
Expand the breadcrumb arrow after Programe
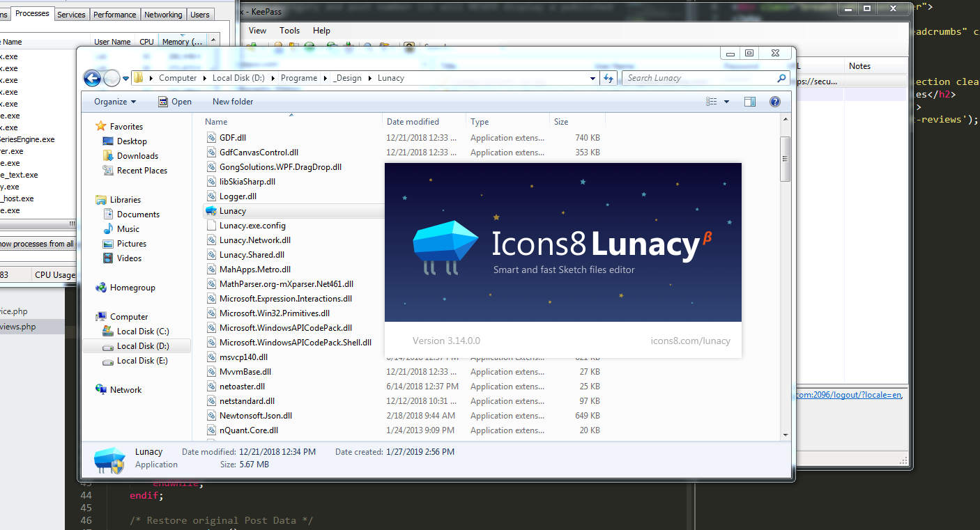point(325,78)
